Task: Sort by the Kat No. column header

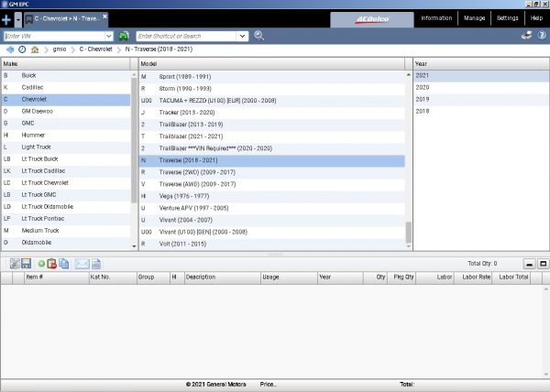Action: 113,278
